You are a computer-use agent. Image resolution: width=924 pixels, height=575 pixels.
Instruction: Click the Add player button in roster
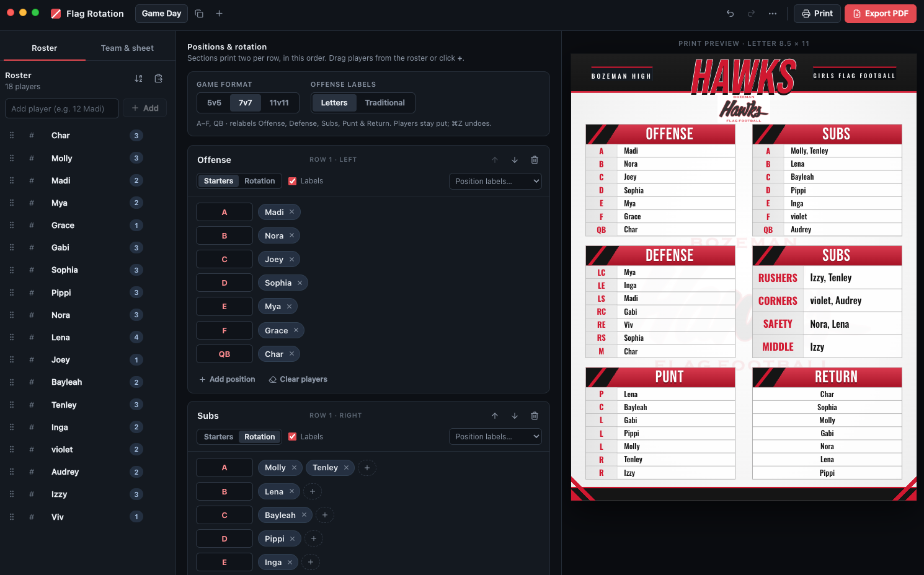(x=145, y=108)
